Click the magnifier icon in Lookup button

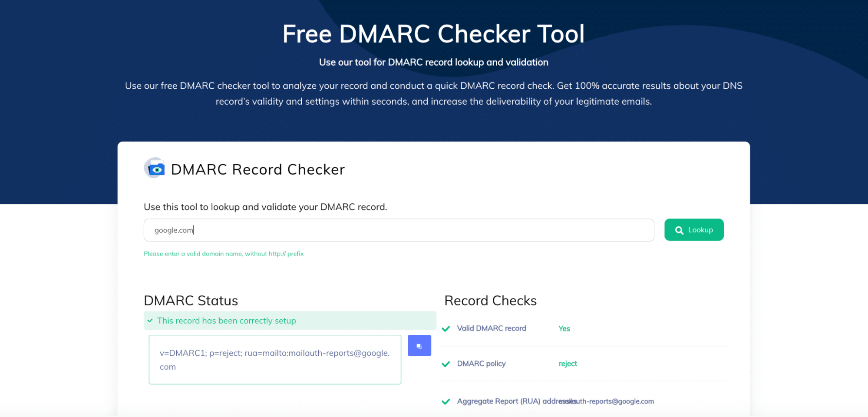[x=679, y=230]
